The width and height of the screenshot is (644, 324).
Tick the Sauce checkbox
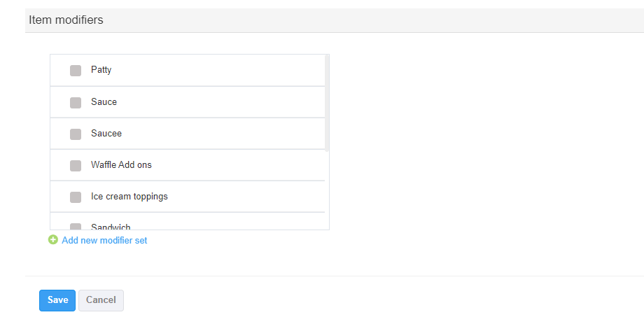click(x=76, y=102)
